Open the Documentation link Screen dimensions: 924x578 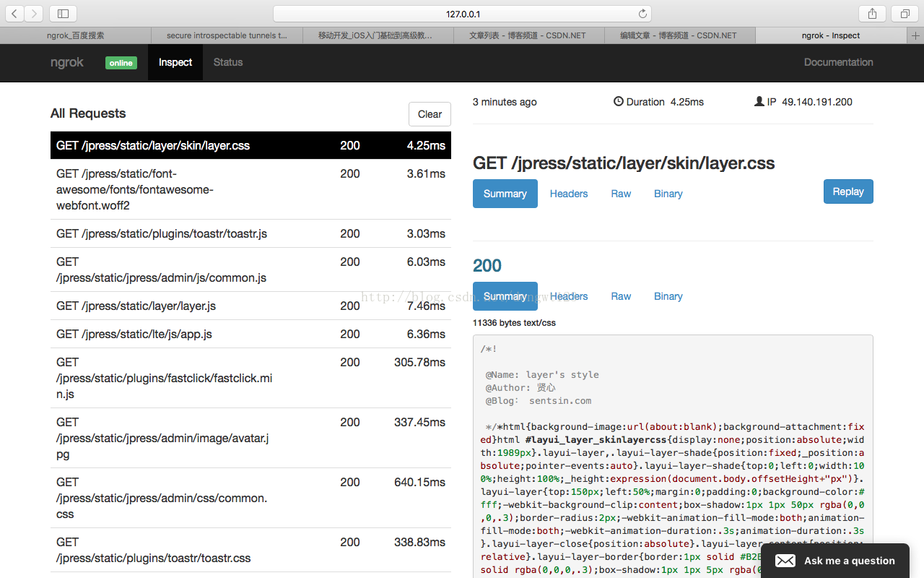tap(839, 62)
